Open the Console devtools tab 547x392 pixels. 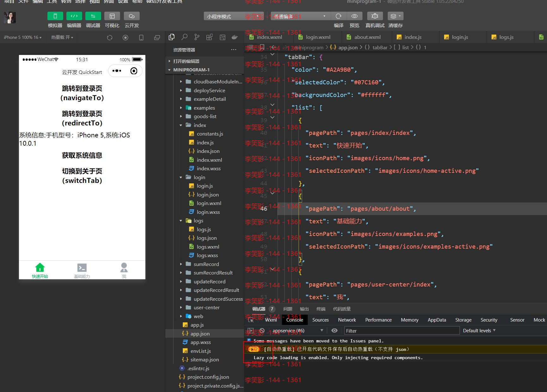point(295,320)
